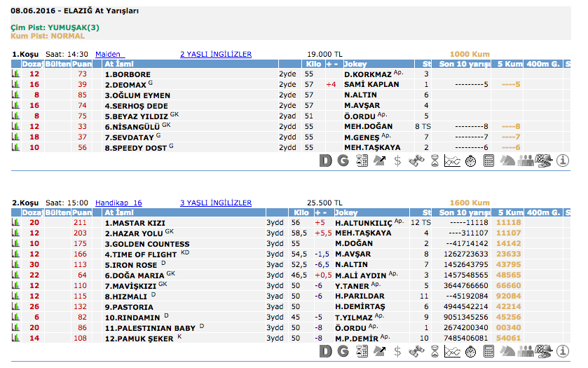Click the info icon under race 1
Image resolution: width=588 pixels, height=368 pixels.
562,161
